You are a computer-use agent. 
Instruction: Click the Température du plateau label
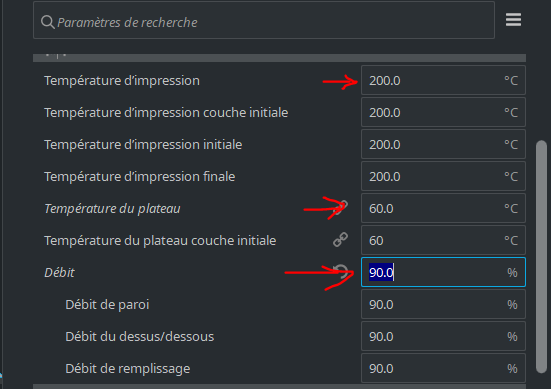tap(112, 208)
